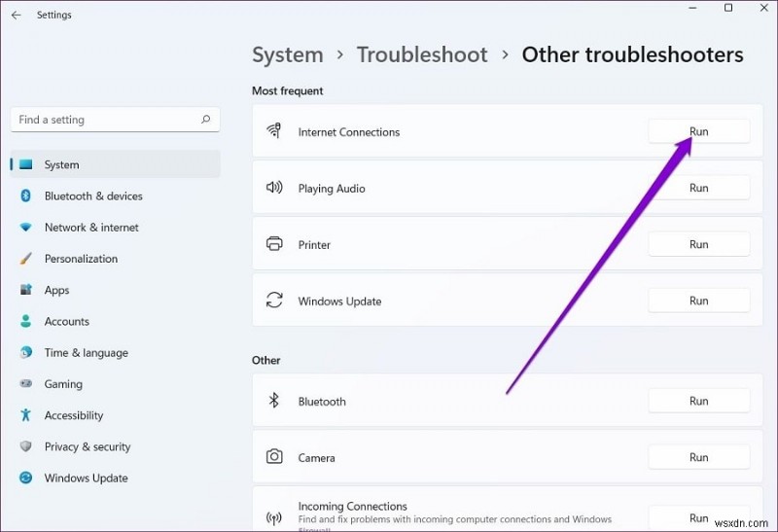Open Windows Update in sidebar
The height and width of the screenshot is (532, 778).
(115, 478)
